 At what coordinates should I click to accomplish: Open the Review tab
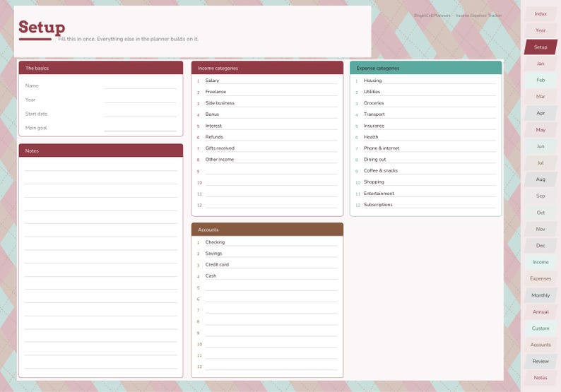pos(541,361)
